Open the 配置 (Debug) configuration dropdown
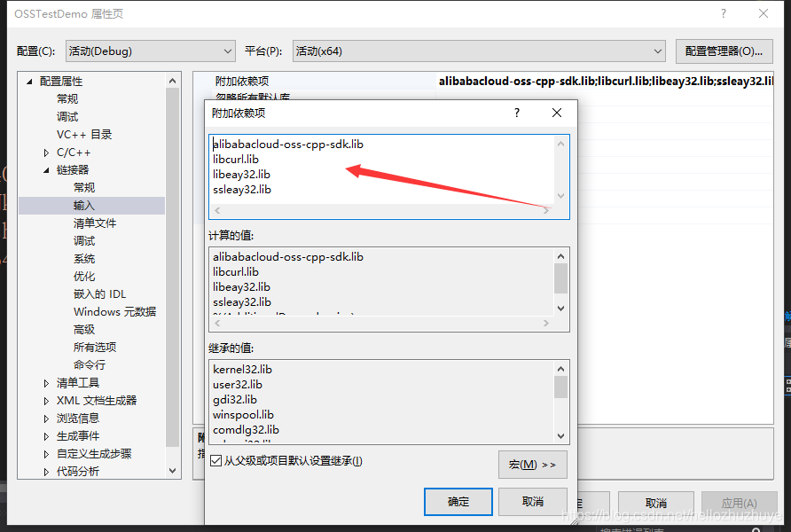This screenshot has height=532, width=791. tap(151, 51)
